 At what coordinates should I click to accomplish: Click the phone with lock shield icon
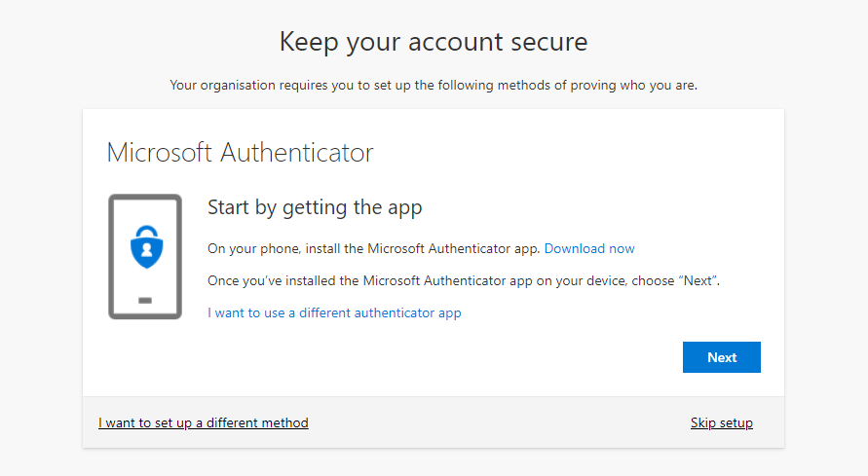145,257
